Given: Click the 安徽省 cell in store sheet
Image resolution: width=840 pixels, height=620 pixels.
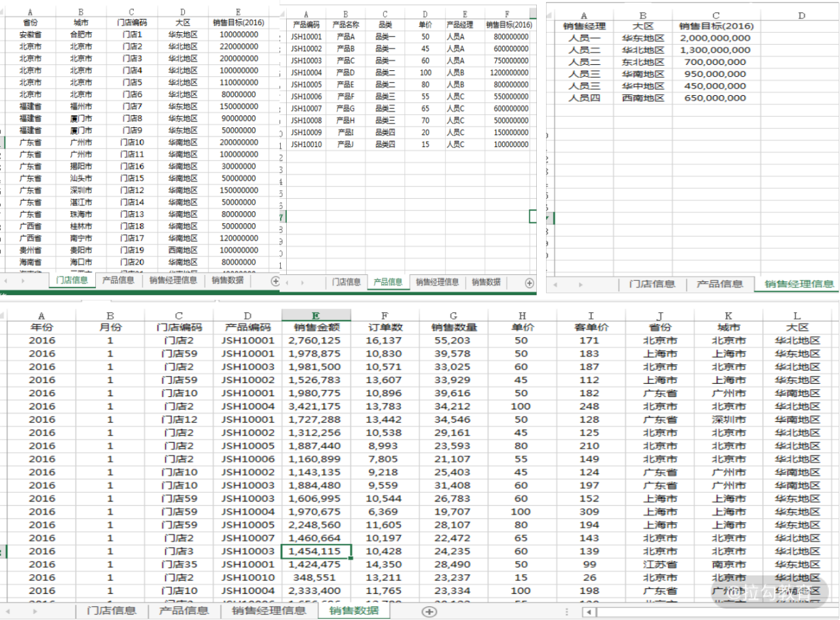Looking at the screenshot, I should [30, 34].
